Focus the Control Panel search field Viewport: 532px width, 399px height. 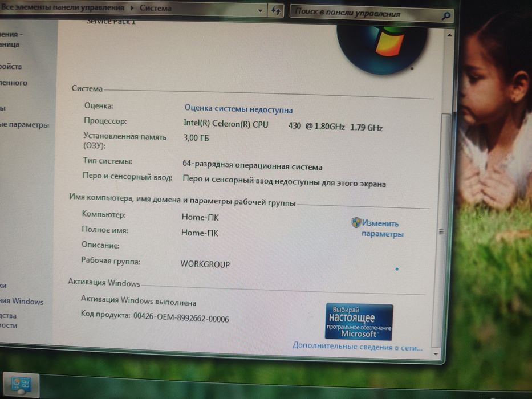tap(372, 13)
